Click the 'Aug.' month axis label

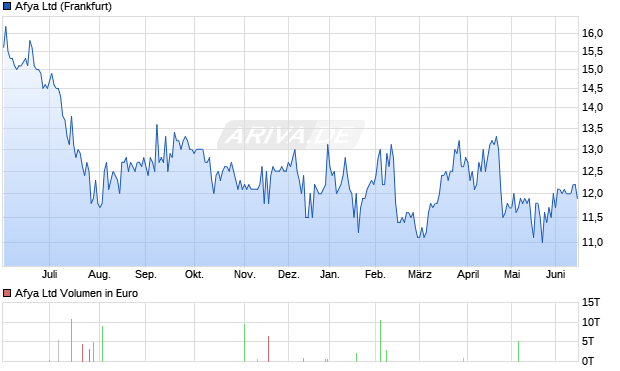(99, 274)
